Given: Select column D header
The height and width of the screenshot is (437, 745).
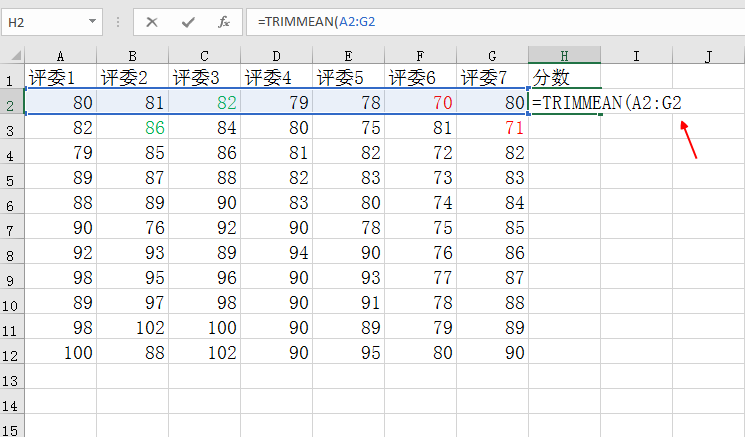Looking at the screenshot, I should 277,56.
